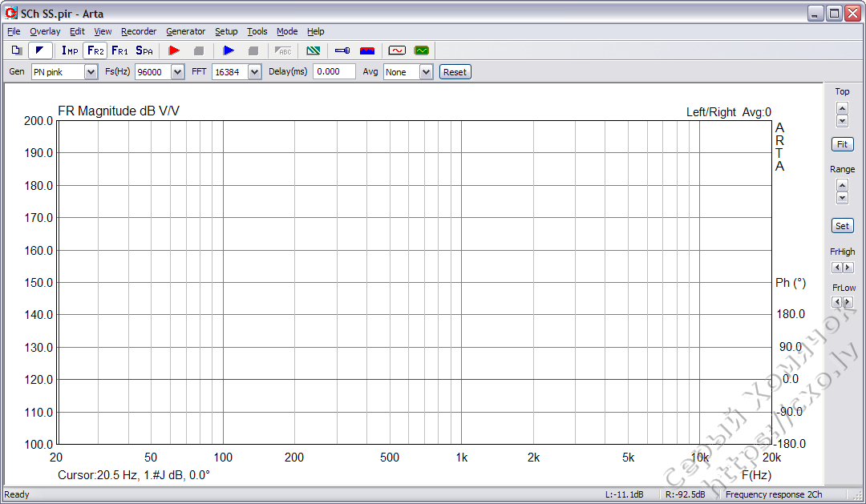This screenshot has width=866, height=504.
Task: Open the Fs(Hz) sample rate dropdown
Action: pyautogui.click(x=176, y=71)
